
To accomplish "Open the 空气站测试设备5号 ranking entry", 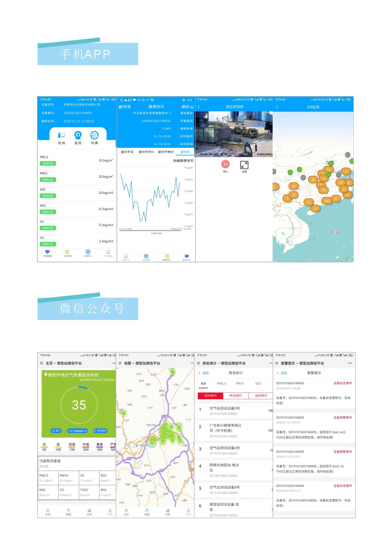I will click(224, 411).
